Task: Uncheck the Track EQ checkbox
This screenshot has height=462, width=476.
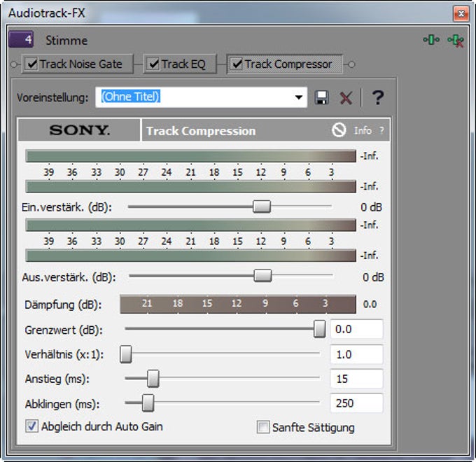Action: coord(153,64)
